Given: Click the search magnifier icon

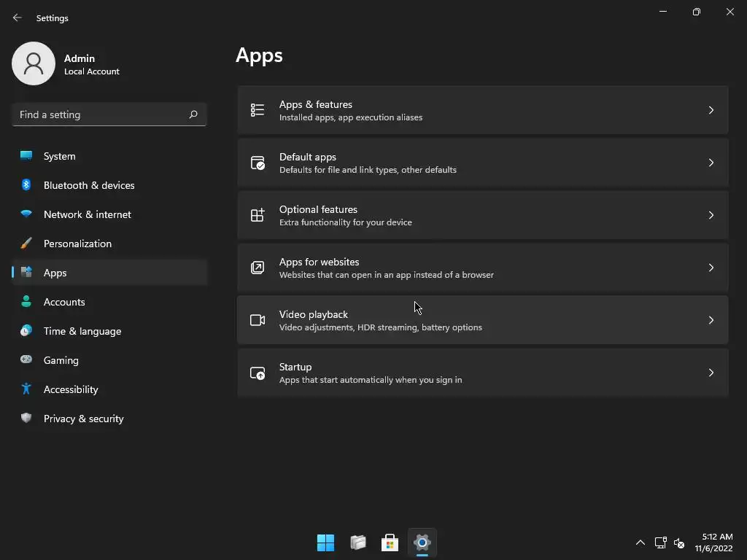Looking at the screenshot, I should 193,114.
